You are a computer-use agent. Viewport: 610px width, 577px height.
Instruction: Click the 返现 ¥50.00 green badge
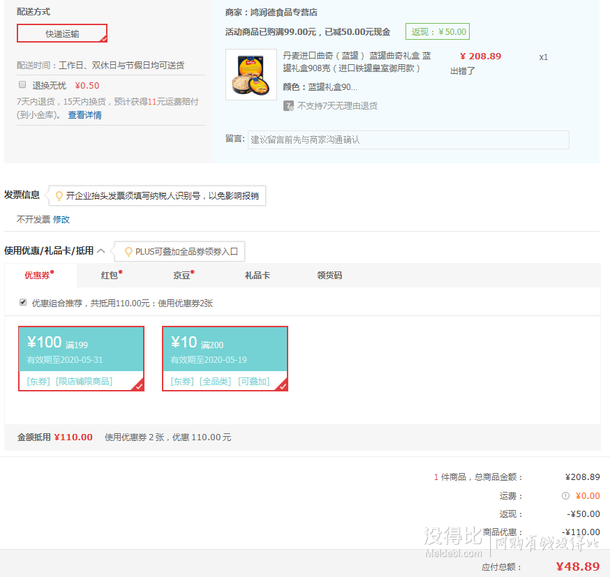coord(437,32)
